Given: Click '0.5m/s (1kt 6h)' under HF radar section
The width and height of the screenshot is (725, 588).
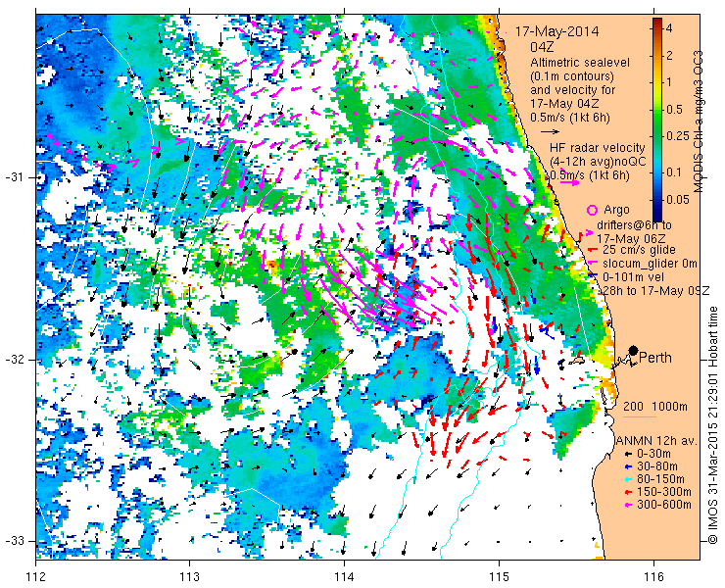Looking at the screenshot, I should [x=590, y=175].
